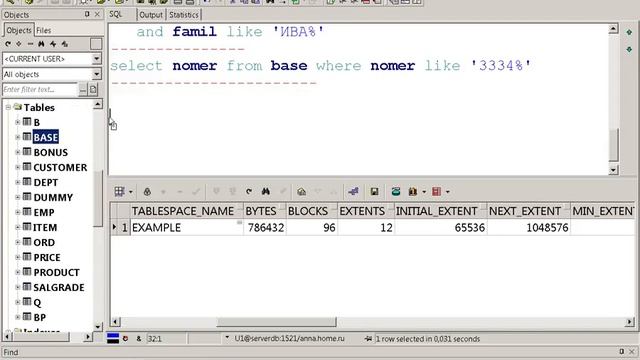Screen dimensions: 640x360
Task: Click the single record view icon
Action: pyautogui.click(x=353, y=191)
